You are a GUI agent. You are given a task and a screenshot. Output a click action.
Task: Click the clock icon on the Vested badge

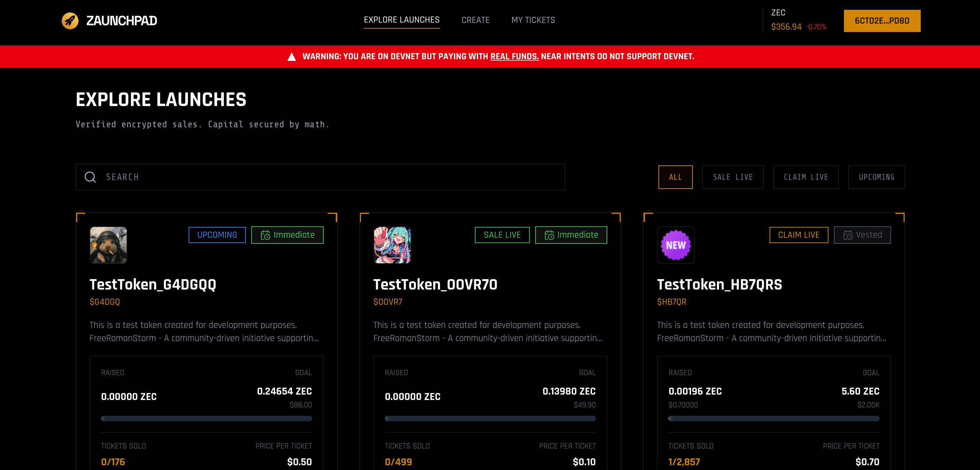(848, 235)
